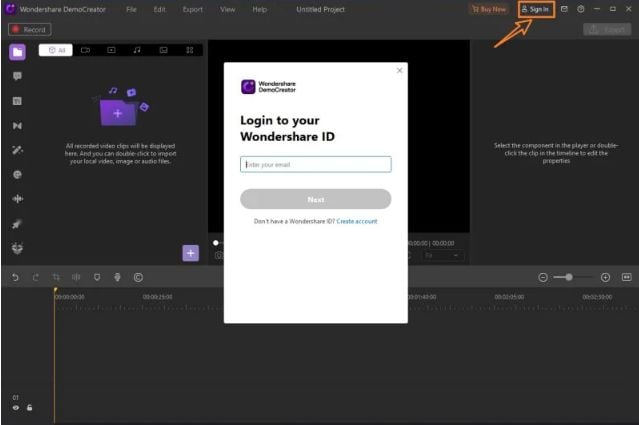The image size is (639, 425).
Task: Open the help support icon in title bar
Action: coord(581,9)
